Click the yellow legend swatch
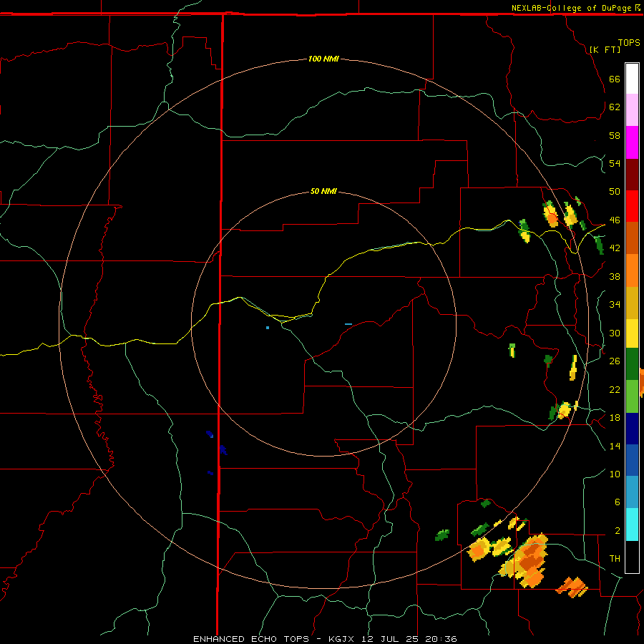 pos(632,333)
